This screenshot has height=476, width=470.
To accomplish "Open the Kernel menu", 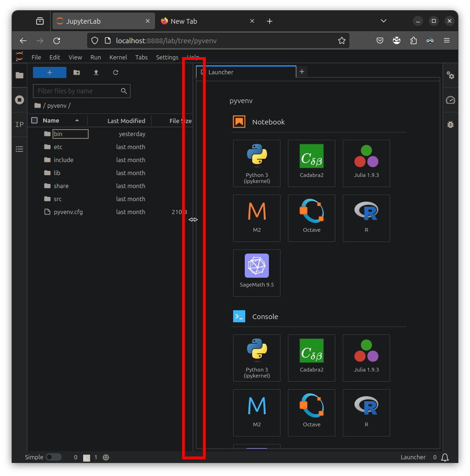I will click(x=118, y=57).
